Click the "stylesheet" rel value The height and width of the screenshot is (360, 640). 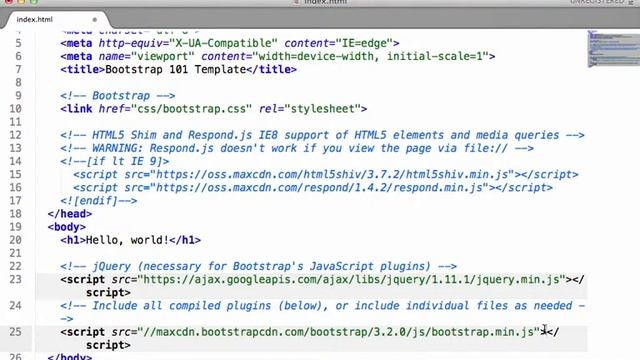pyautogui.click(x=322, y=109)
